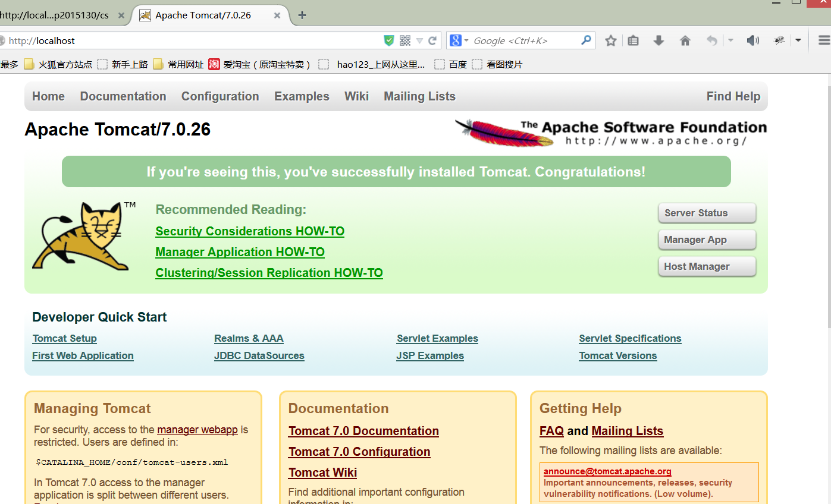
Task: Open the 百度 bookmark
Action: click(450, 64)
